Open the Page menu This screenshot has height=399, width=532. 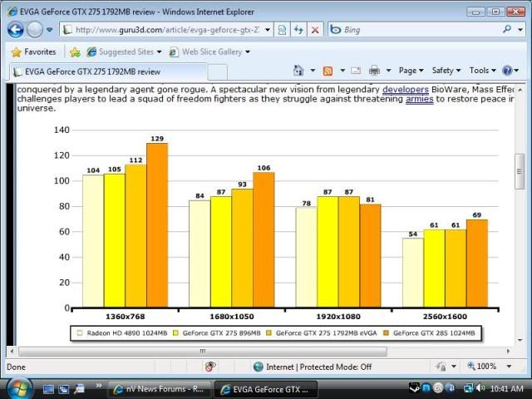point(411,71)
